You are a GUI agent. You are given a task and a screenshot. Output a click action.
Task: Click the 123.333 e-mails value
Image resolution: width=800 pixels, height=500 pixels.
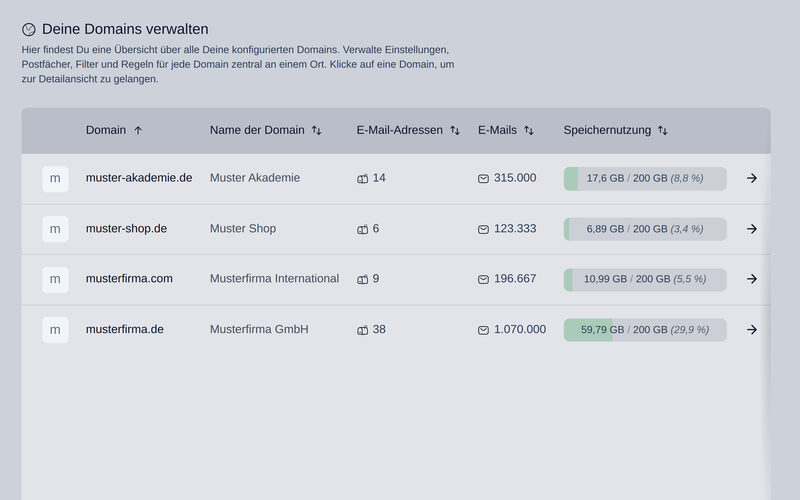[515, 229]
